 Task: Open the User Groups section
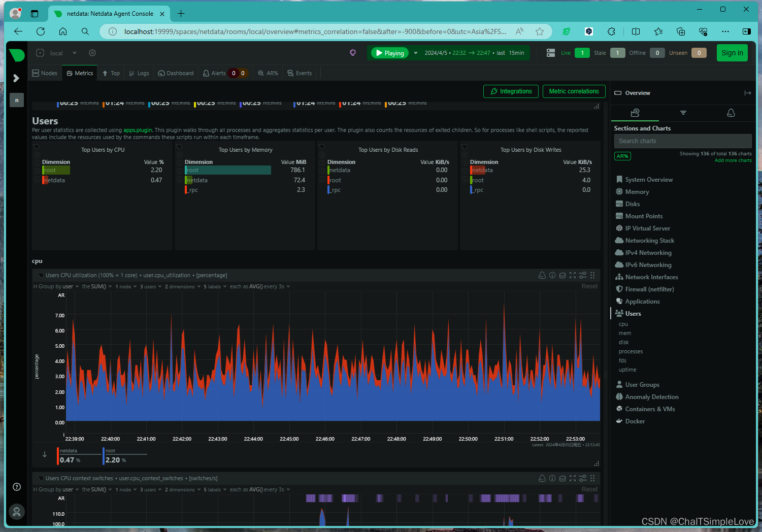pos(642,385)
